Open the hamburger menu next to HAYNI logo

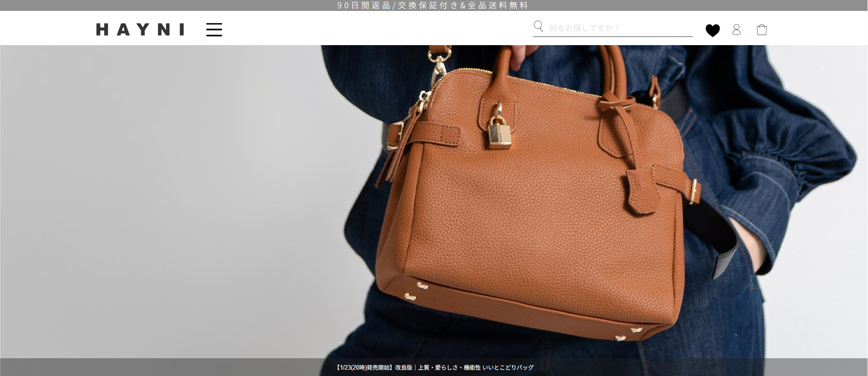pos(214,30)
